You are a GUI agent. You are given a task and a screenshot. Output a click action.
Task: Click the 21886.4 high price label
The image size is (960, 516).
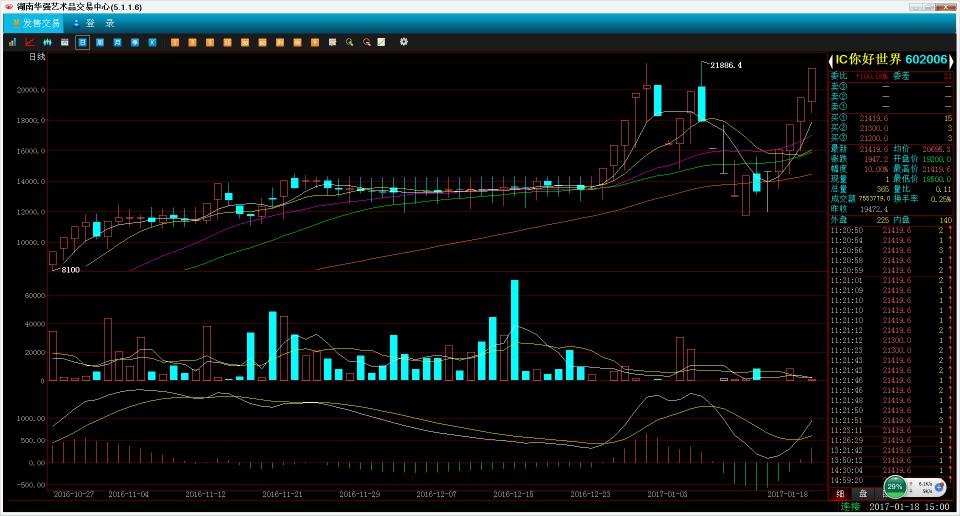pyautogui.click(x=726, y=65)
